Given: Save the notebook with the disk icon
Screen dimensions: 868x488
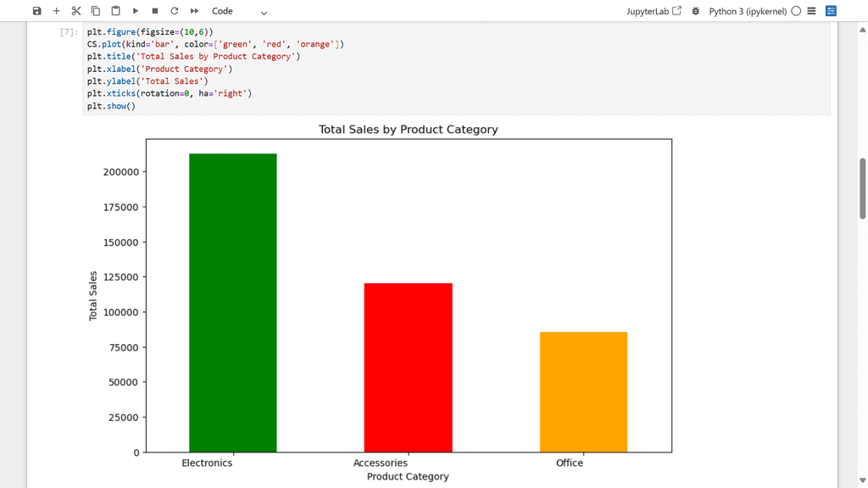Looking at the screenshot, I should point(36,11).
